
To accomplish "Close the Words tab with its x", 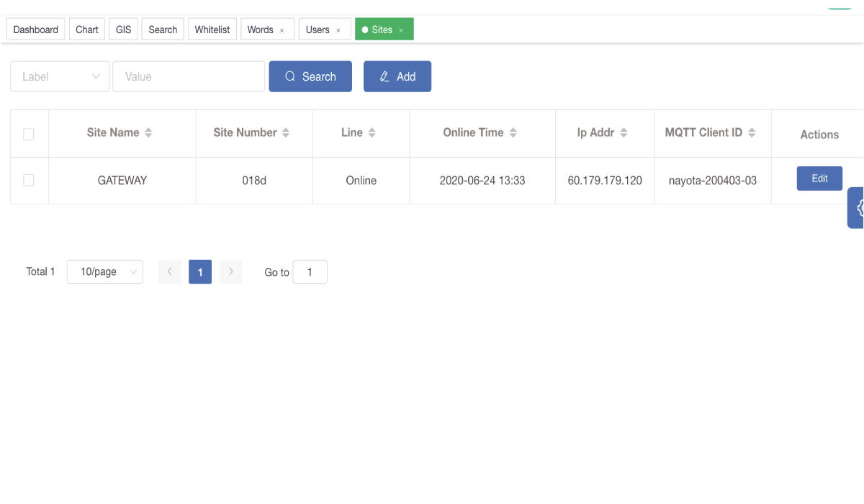I will [282, 30].
